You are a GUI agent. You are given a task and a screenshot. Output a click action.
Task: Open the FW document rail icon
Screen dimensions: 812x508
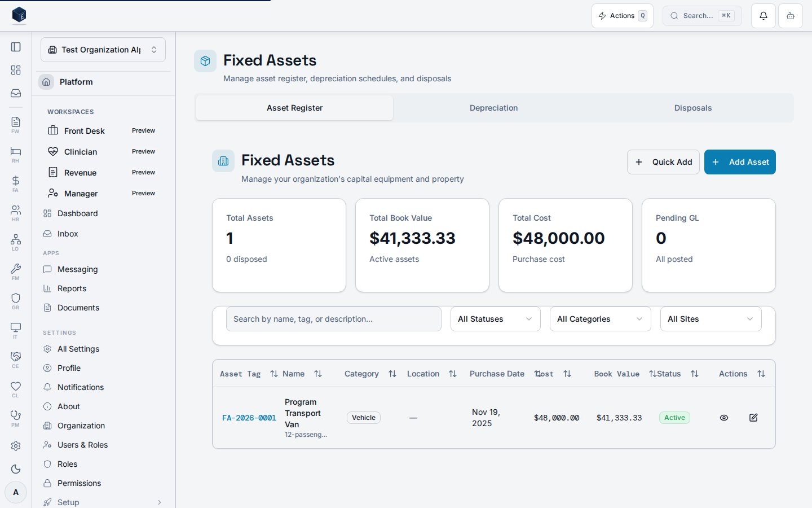(x=16, y=125)
